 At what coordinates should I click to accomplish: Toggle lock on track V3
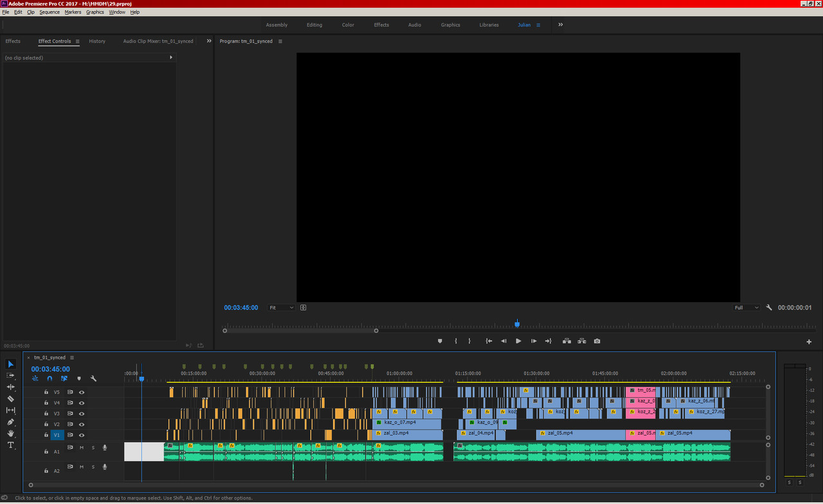click(46, 414)
